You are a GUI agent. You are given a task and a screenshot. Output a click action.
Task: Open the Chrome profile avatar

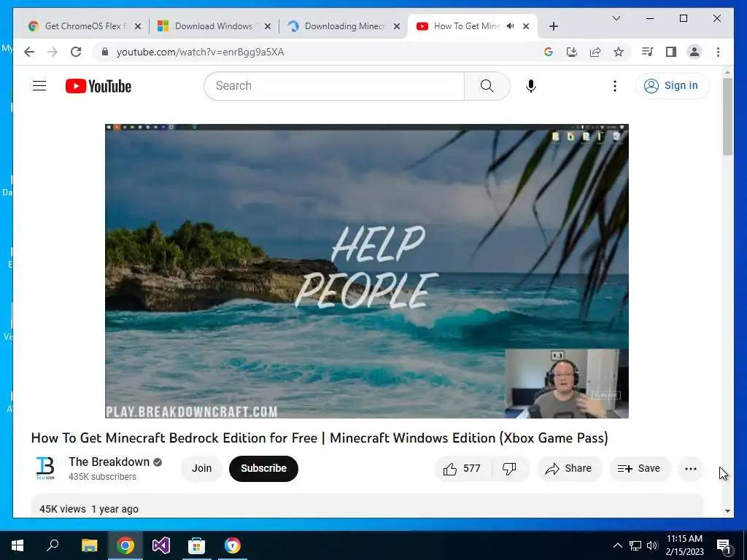(x=694, y=52)
